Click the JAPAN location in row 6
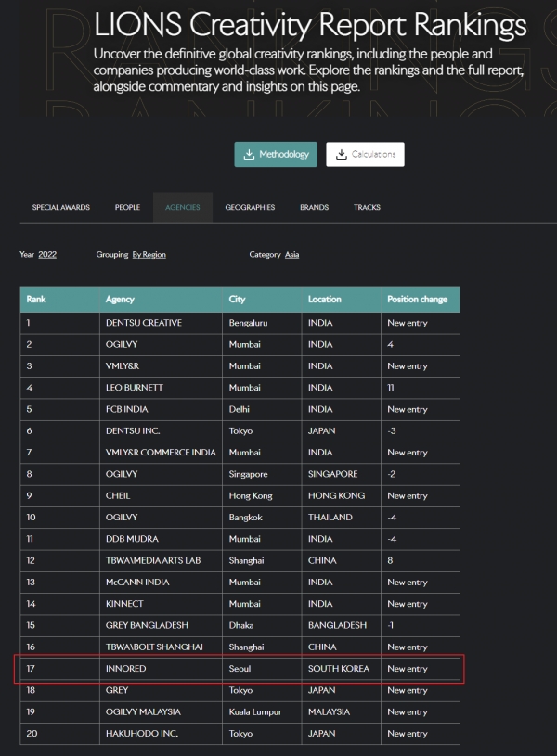Viewport: 557px width, 756px height. click(321, 430)
